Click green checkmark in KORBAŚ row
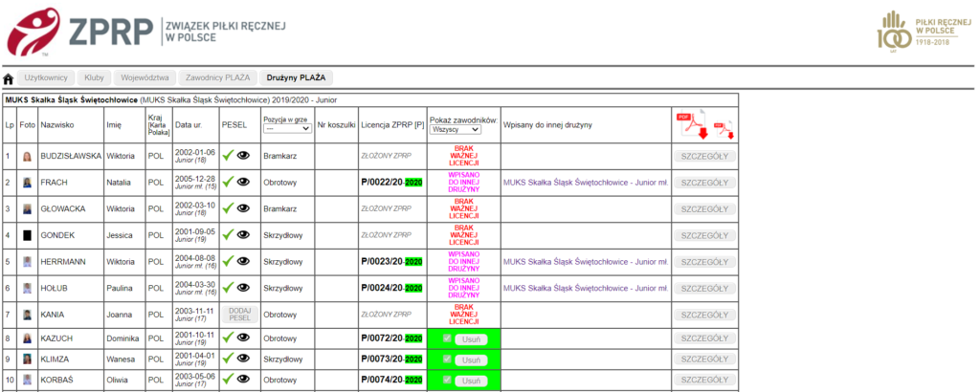Viewport: 980px width, 392px height. pos(228,379)
